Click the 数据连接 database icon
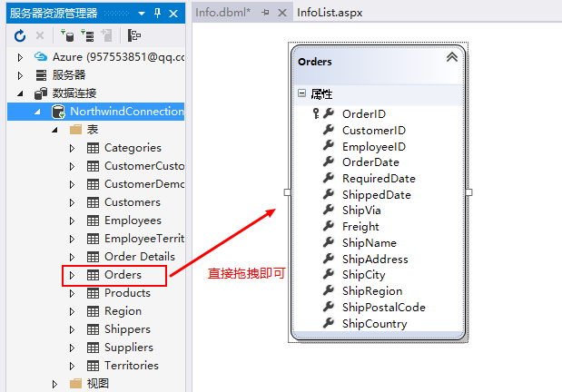The height and width of the screenshot is (392, 562). (x=41, y=93)
